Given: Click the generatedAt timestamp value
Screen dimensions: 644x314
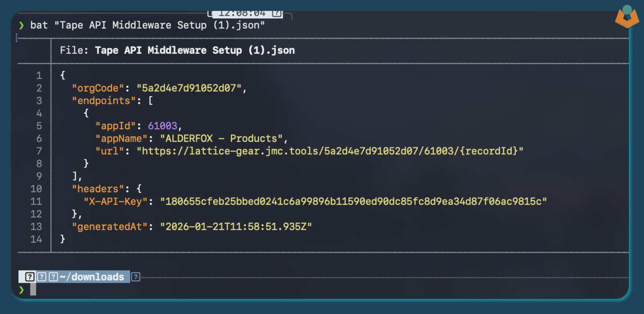Looking at the screenshot, I should [x=237, y=227].
